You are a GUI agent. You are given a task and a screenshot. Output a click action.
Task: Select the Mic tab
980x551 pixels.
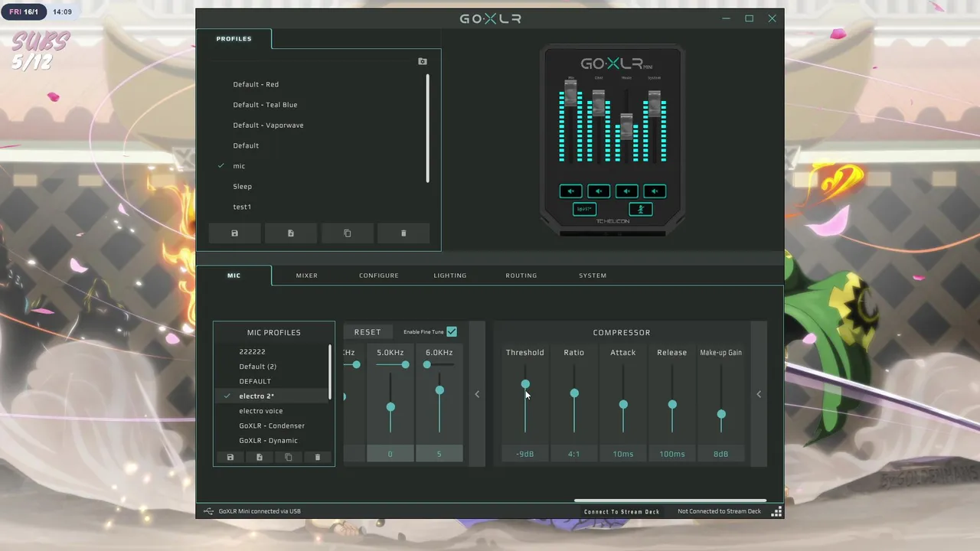coord(234,275)
